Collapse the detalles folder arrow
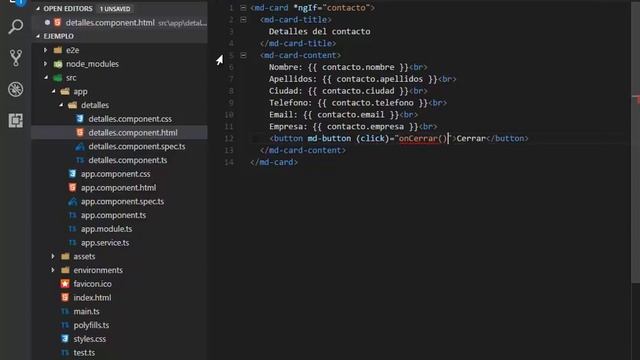 point(61,105)
